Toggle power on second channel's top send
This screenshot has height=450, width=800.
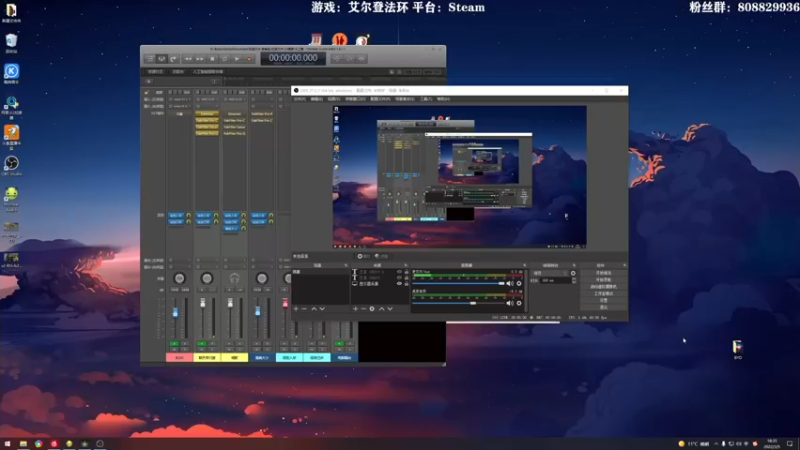[x=216, y=215]
